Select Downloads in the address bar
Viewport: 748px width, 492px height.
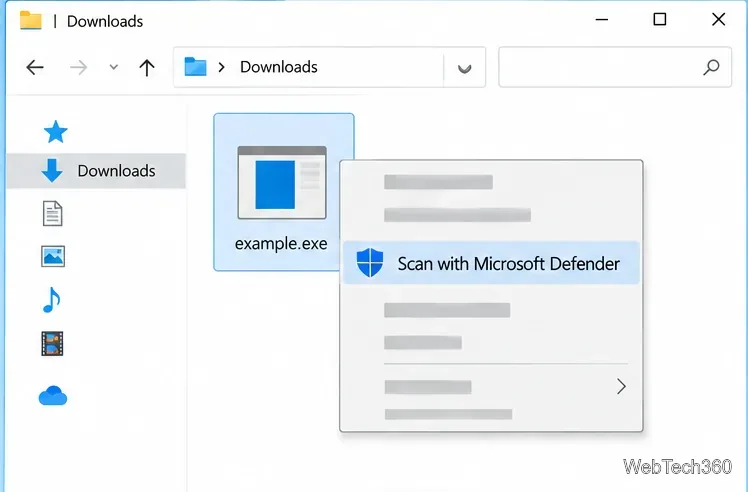click(279, 67)
